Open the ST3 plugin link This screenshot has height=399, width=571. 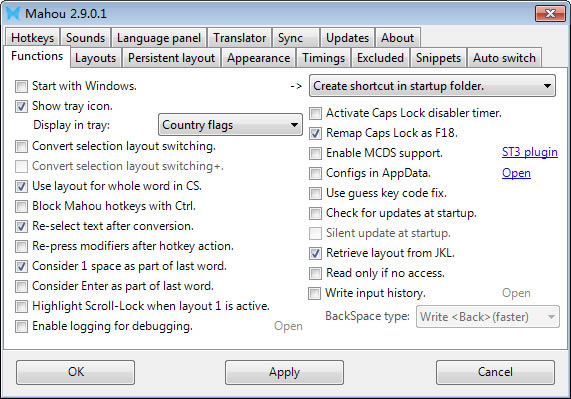point(529,152)
